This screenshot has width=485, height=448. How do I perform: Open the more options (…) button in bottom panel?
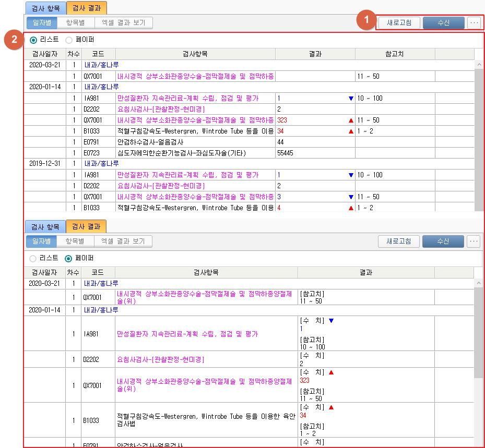tap(474, 241)
